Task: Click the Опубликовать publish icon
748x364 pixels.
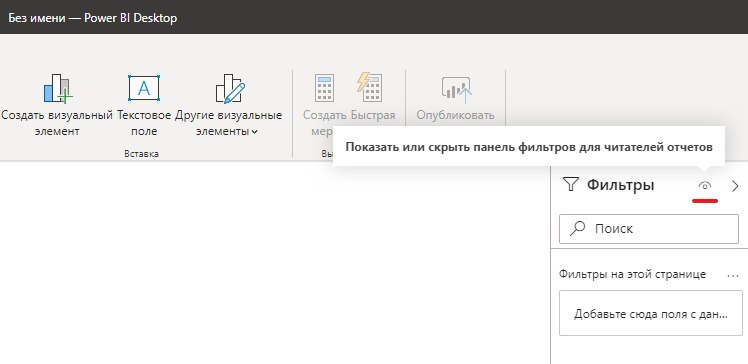Action: click(456, 90)
